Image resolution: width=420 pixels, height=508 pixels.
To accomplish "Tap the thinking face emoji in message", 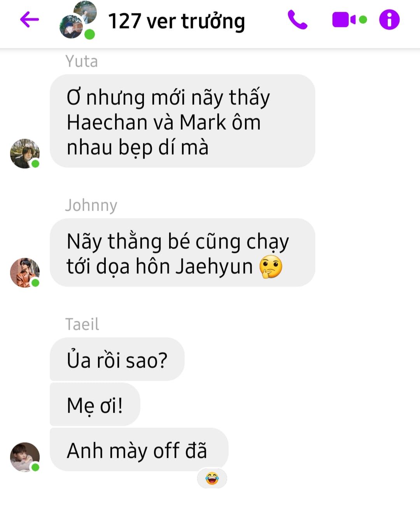I will coord(271,267).
